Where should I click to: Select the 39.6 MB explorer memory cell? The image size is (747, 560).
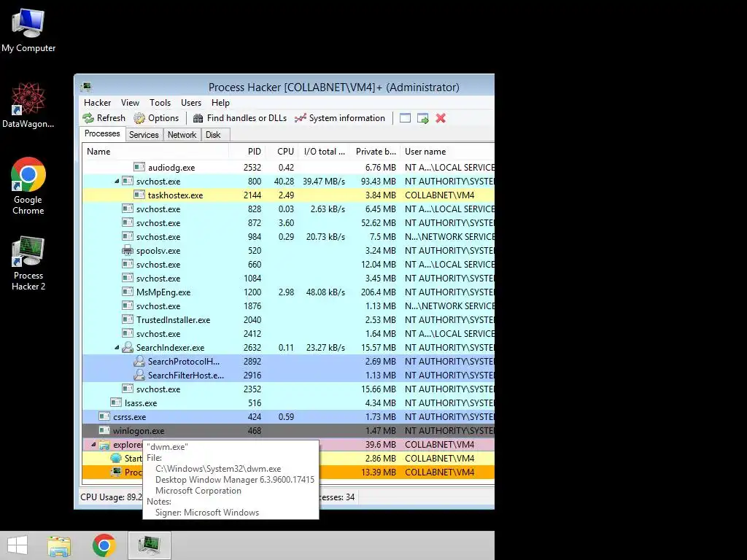(380, 445)
